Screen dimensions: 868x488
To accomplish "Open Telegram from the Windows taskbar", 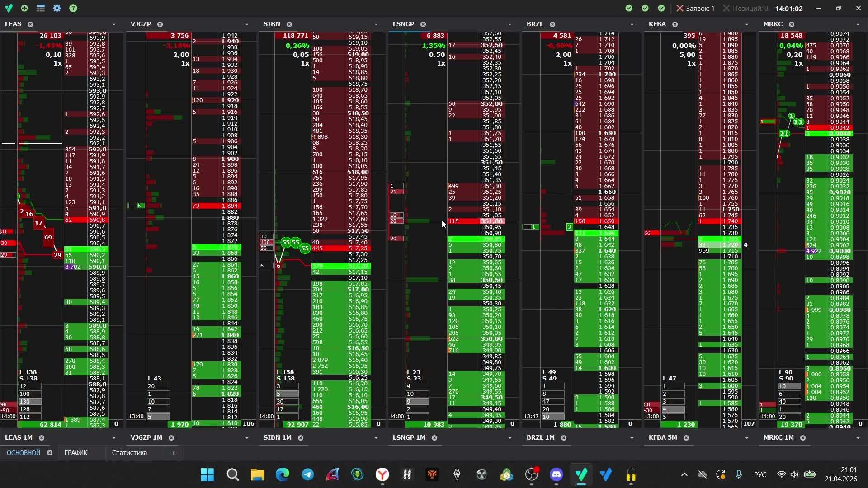I will pyautogui.click(x=308, y=474).
